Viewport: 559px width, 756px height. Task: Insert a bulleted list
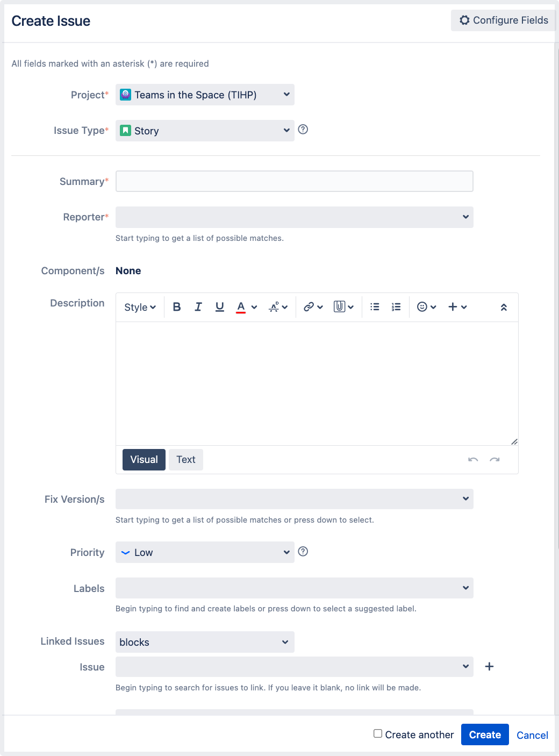(x=375, y=306)
